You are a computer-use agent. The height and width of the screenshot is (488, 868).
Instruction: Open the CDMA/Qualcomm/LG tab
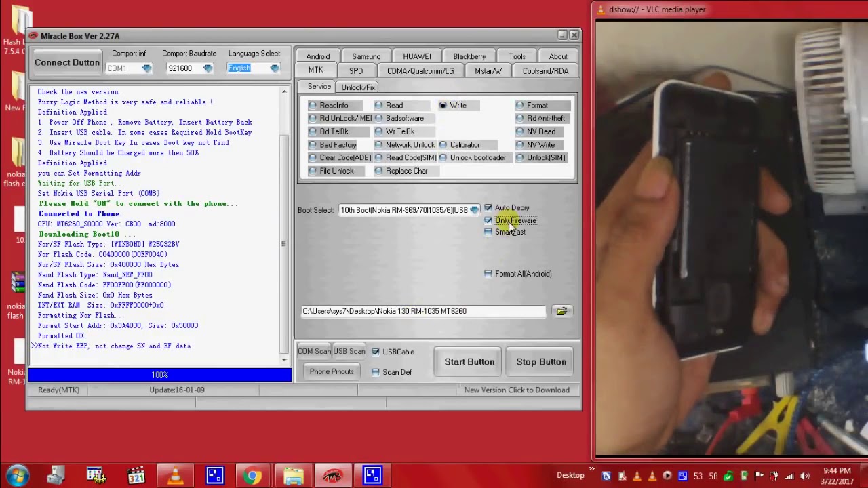[x=420, y=70]
